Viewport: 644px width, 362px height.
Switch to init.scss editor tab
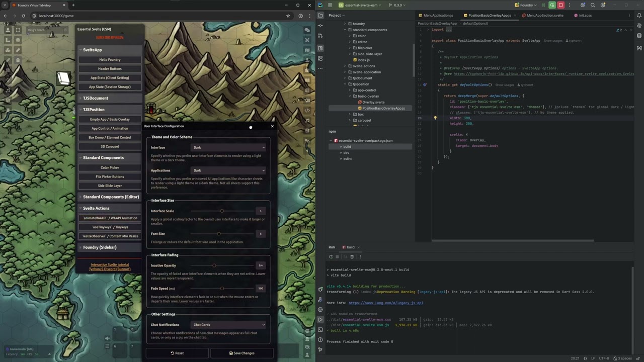(583, 16)
